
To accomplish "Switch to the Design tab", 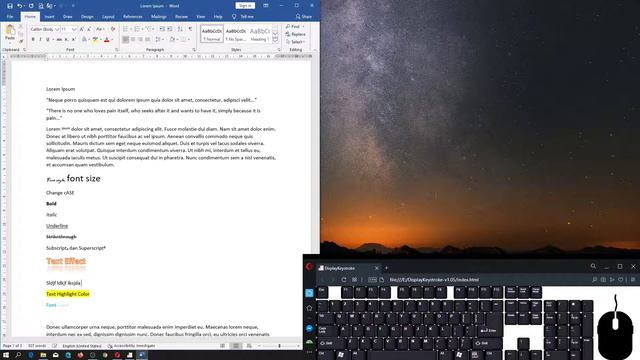I will (87, 17).
